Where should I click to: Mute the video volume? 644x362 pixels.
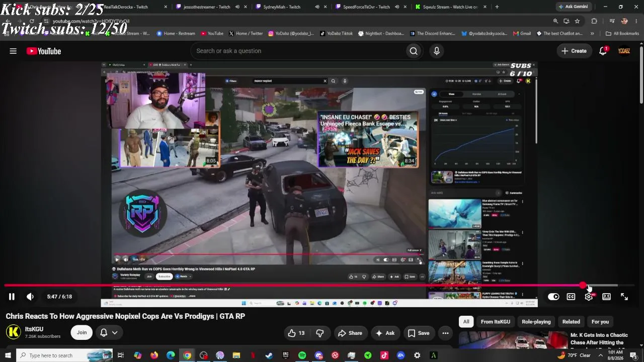tap(30, 297)
